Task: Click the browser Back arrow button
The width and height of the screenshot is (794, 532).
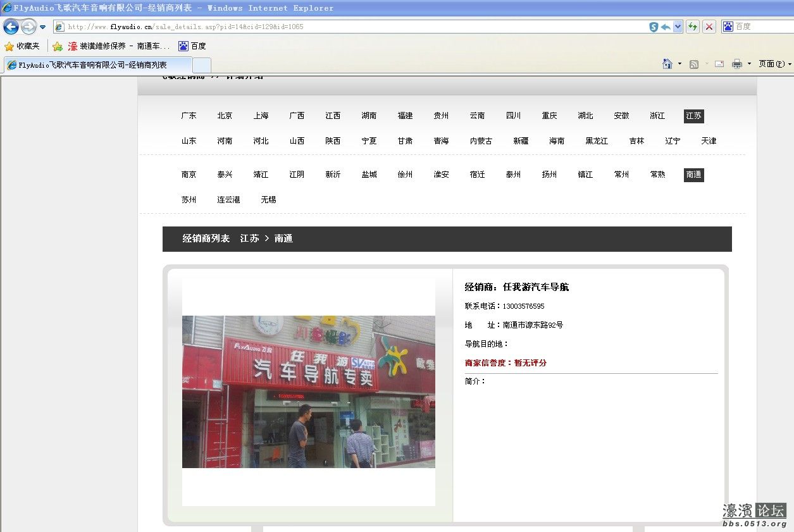Action: pyautogui.click(x=11, y=27)
